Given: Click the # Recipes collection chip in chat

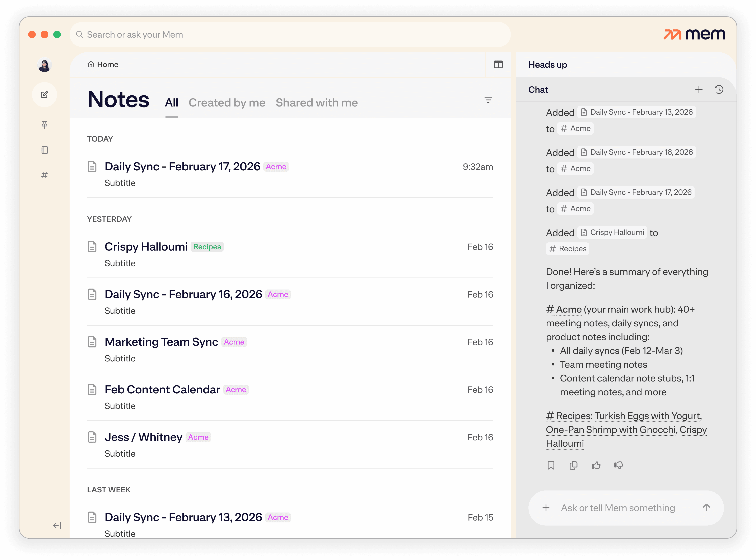Looking at the screenshot, I should [567, 248].
